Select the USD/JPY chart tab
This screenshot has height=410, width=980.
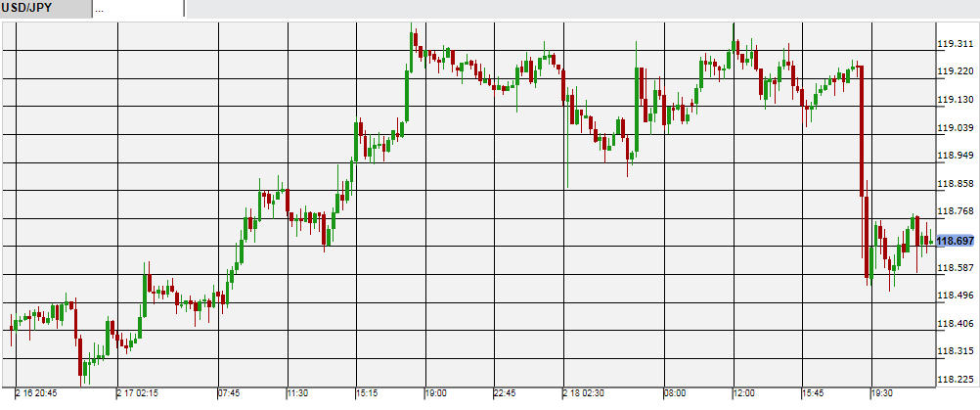[x=45, y=9]
